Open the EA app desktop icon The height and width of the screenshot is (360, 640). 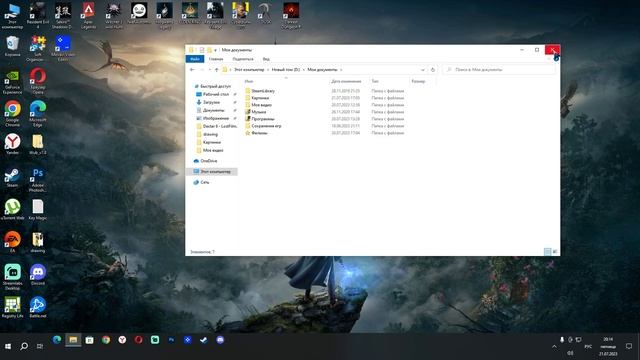point(12,242)
